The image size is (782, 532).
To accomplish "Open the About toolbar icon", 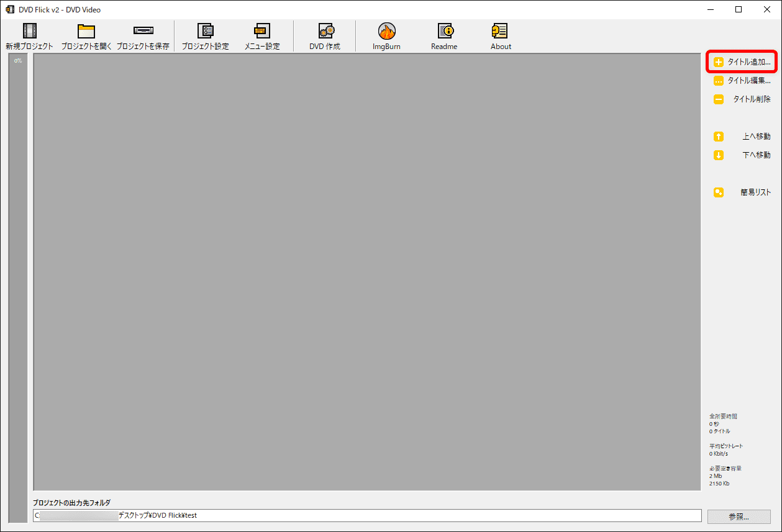I will [x=501, y=31].
